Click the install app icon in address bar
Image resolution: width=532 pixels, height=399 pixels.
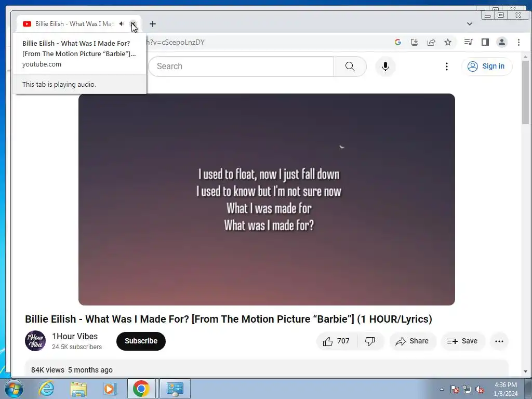tap(414, 42)
